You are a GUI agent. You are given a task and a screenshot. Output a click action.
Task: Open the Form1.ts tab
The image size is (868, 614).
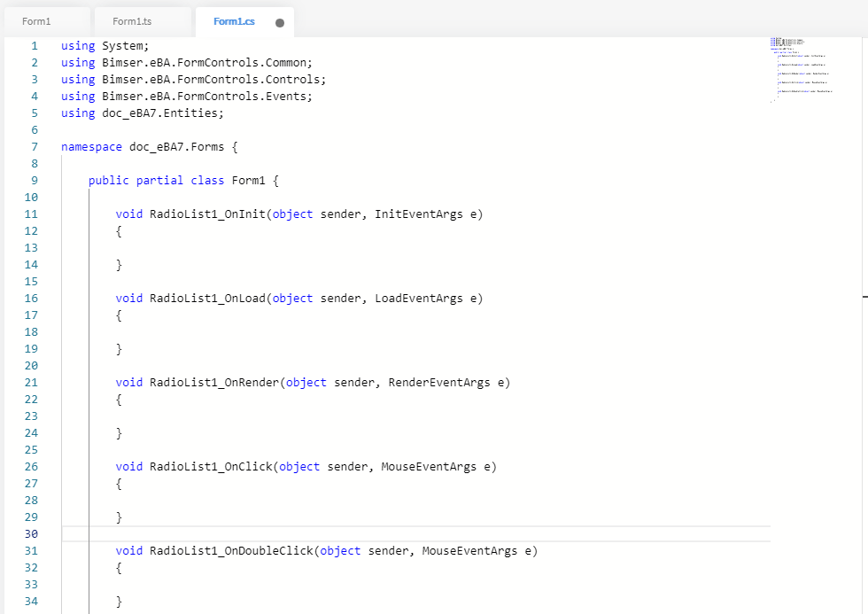pos(133,21)
